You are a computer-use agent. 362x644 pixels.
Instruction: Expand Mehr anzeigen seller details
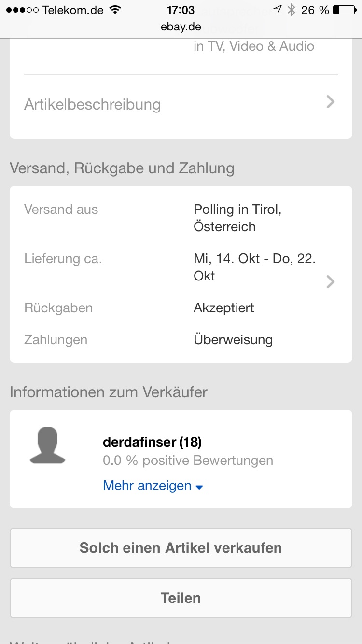153,486
